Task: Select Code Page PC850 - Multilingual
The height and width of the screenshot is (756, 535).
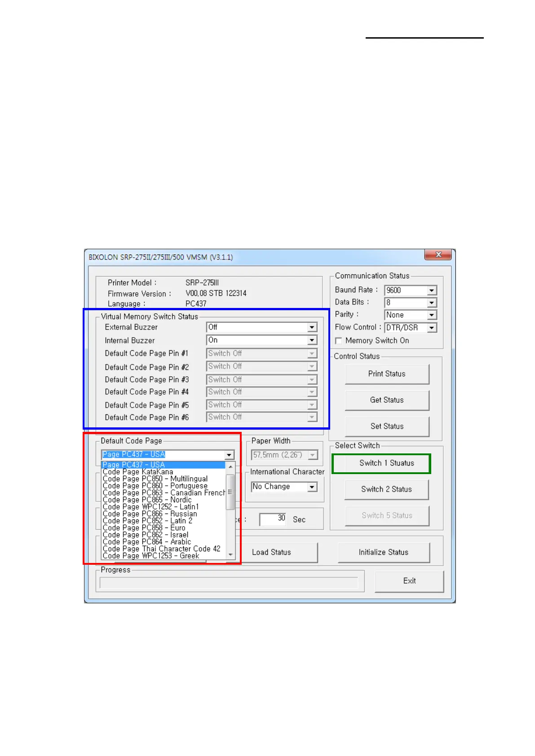Action: pos(164,479)
